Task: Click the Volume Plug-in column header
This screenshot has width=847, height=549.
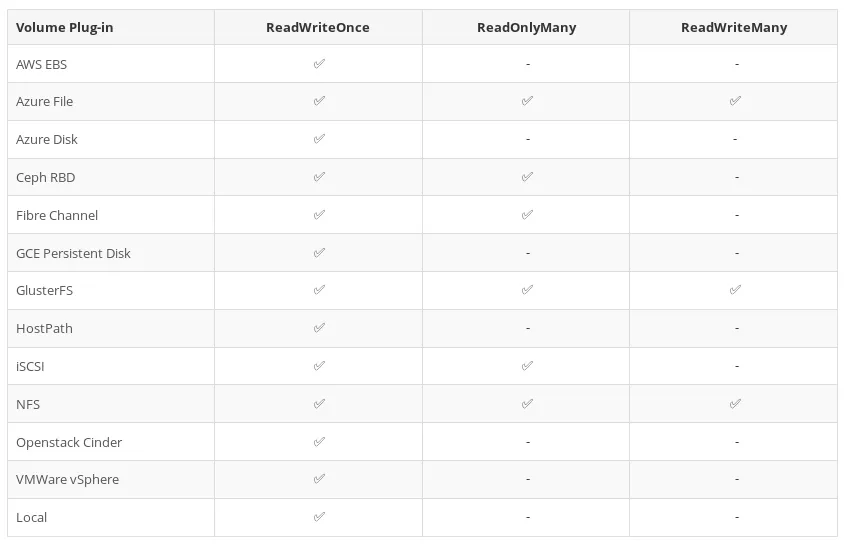Action: coord(65,27)
